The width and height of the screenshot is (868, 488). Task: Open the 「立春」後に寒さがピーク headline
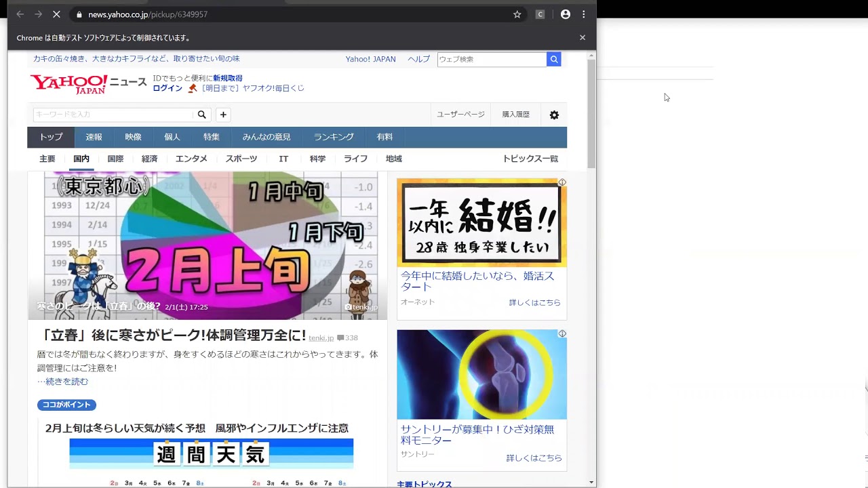[174, 335]
